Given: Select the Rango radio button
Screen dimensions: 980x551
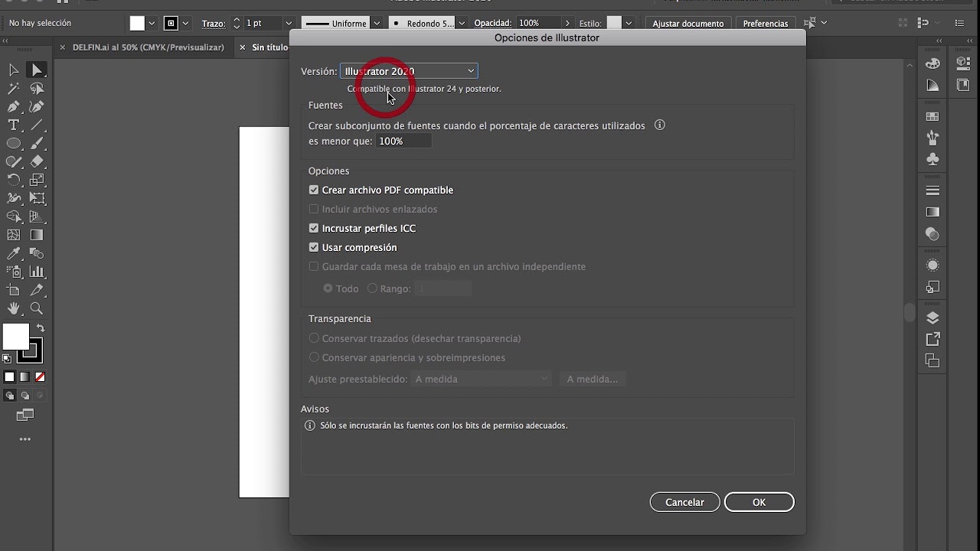Looking at the screenshot, I should [x=372, y=289].
